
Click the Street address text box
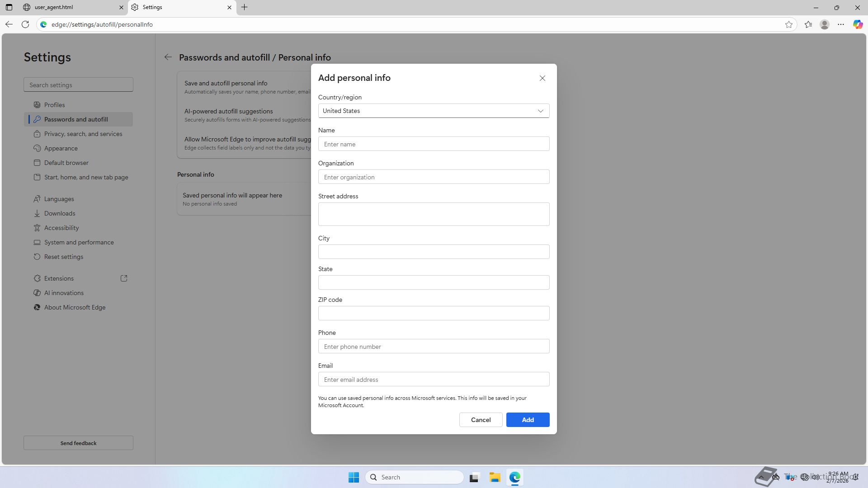pos(434,214)
